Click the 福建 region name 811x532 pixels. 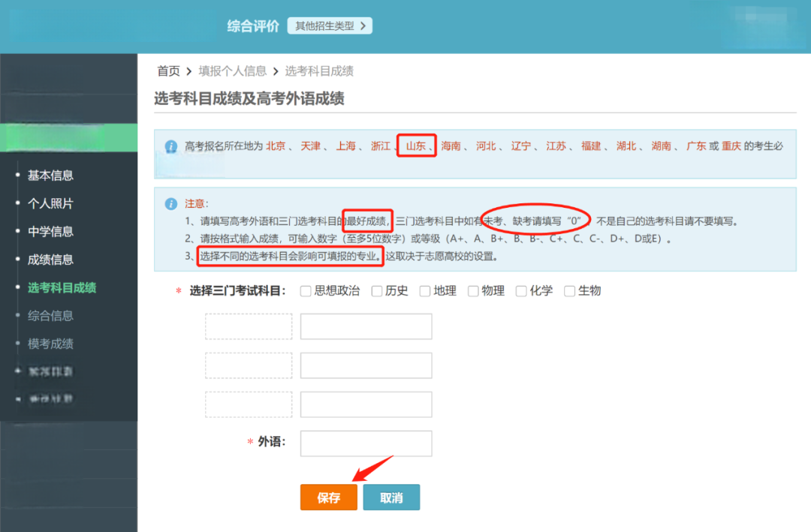coord(591,146)
